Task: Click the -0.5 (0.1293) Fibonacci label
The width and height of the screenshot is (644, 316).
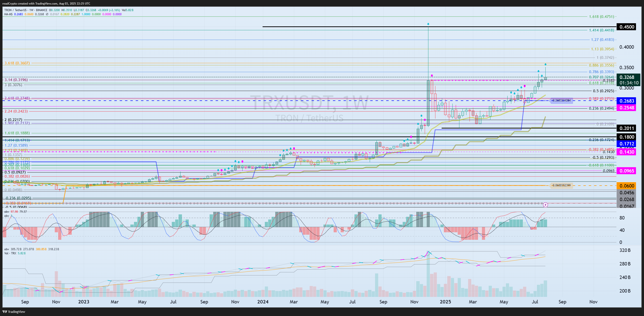Action: [603, 158]
